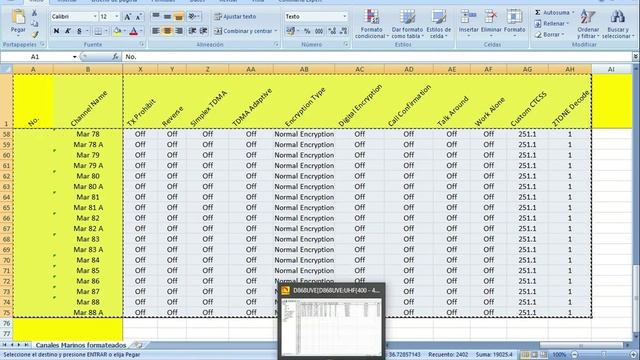Click the accounting number format icon
The height and width of the screenshot is (360, 640).
pyautogui.click(x=291, y=31)
